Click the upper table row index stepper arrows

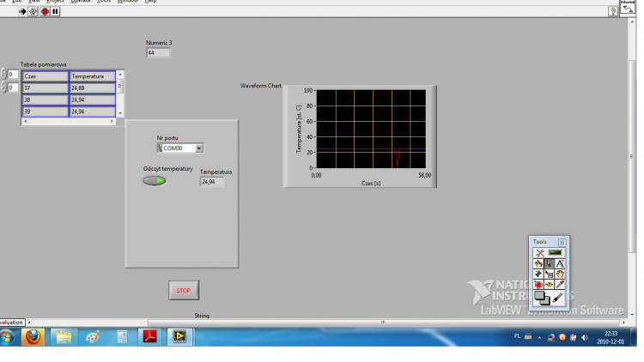pyautogui.click(x=3, y=74)
